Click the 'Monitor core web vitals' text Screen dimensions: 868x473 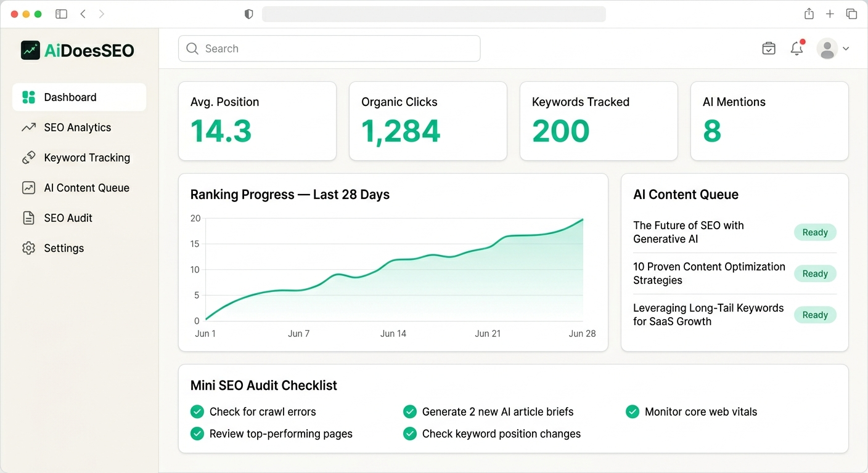701,412
